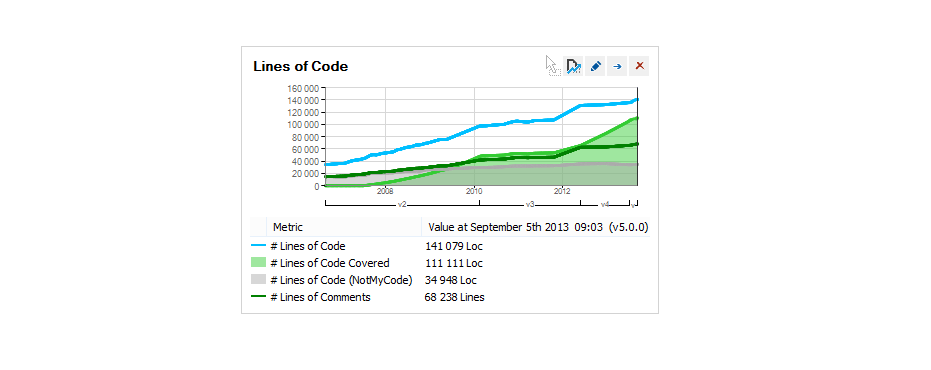The height and width of the screenshot is (370, 931).
Task: Click the dotted cursor selection icon
Action: pos(553,66)
